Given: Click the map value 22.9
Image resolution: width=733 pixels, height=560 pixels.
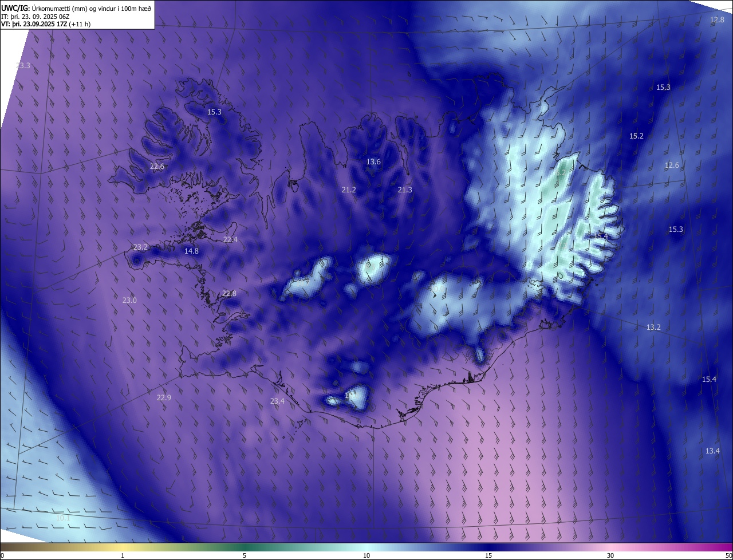Looking at the screenshot, I should (164, 397).
